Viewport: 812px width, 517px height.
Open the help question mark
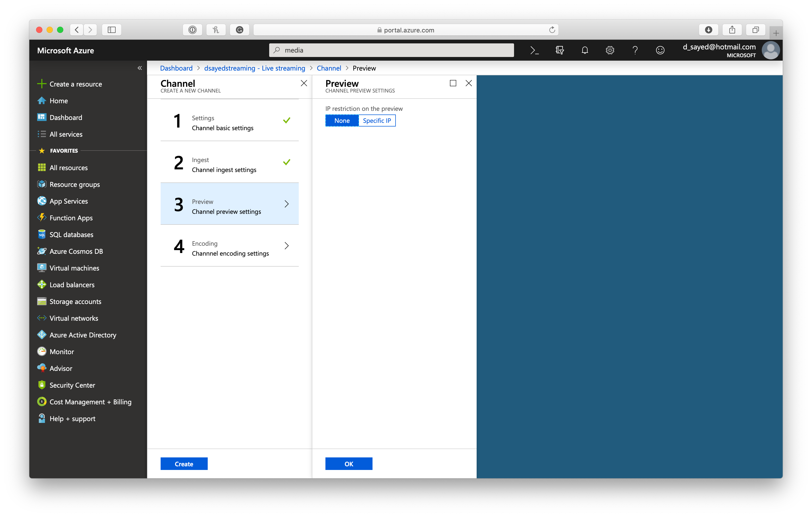point(635,50)
